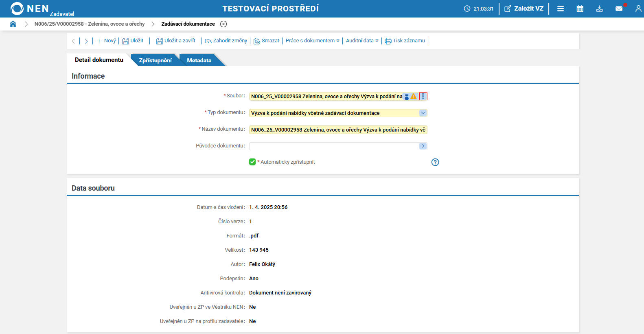
Task: Create a new record with Nový
Action: click(x=106, y=41)
